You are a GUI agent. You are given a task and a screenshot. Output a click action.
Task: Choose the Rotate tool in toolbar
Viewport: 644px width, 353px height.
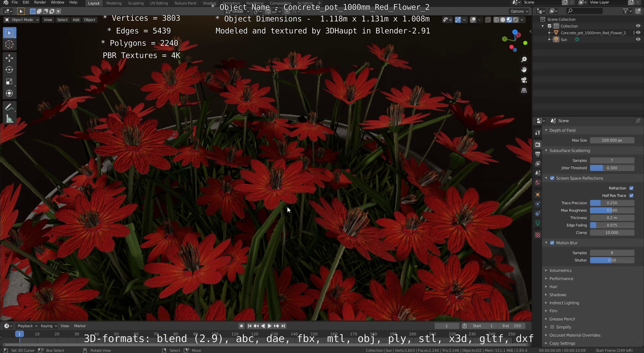click(9, 70)
